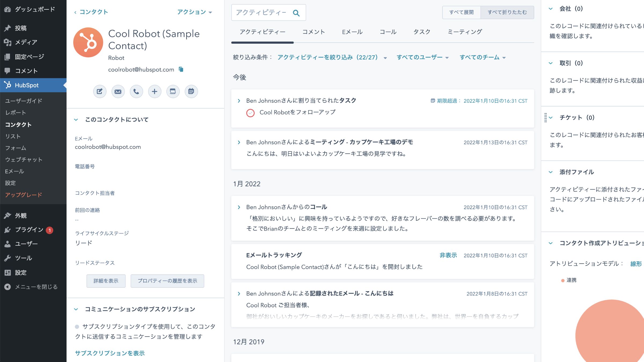Open プラグイン in the sidebar
Image resolution: width=644 pixels, height=362 pixels.
tap(33, 230)
